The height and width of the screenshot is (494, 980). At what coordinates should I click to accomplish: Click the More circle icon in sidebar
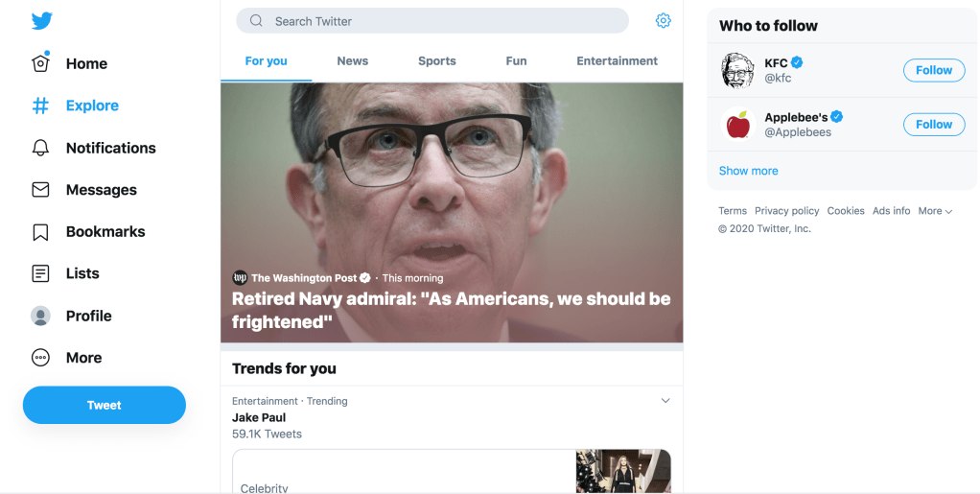pos(40,358)
